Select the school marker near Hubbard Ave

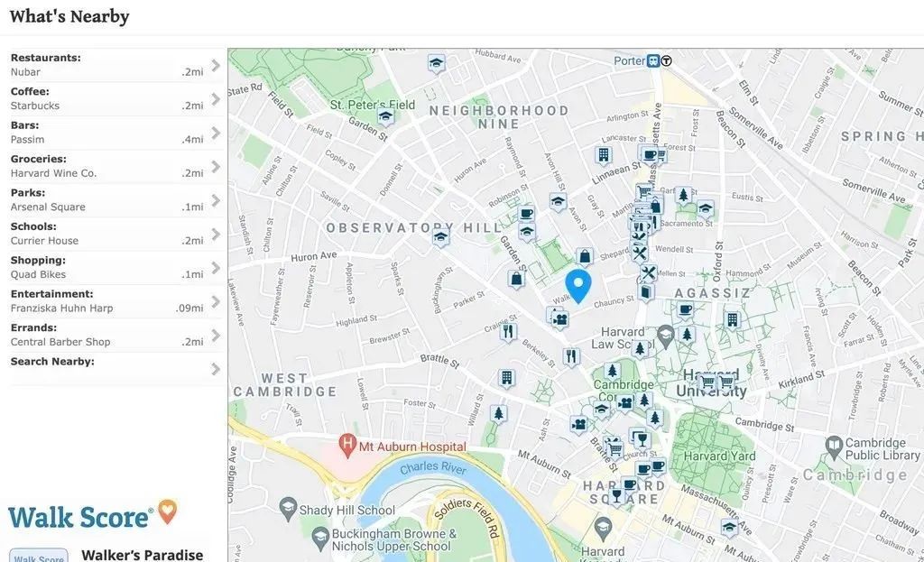[x=436, y=63]
